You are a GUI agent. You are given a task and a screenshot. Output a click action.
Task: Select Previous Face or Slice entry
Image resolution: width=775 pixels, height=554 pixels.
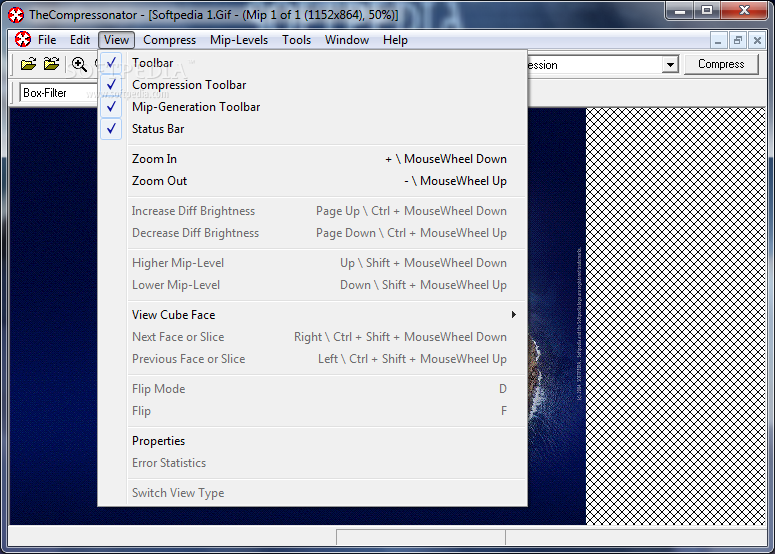(x=313, y=359)
